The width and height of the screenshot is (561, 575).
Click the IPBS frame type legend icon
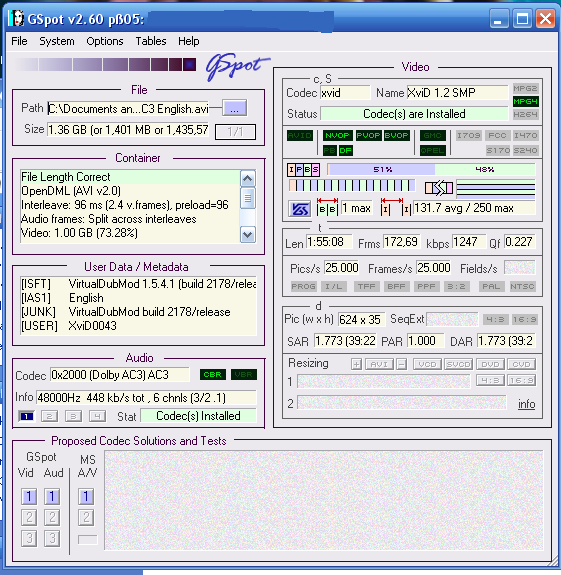pyautogui.click(x=303, y=169)
